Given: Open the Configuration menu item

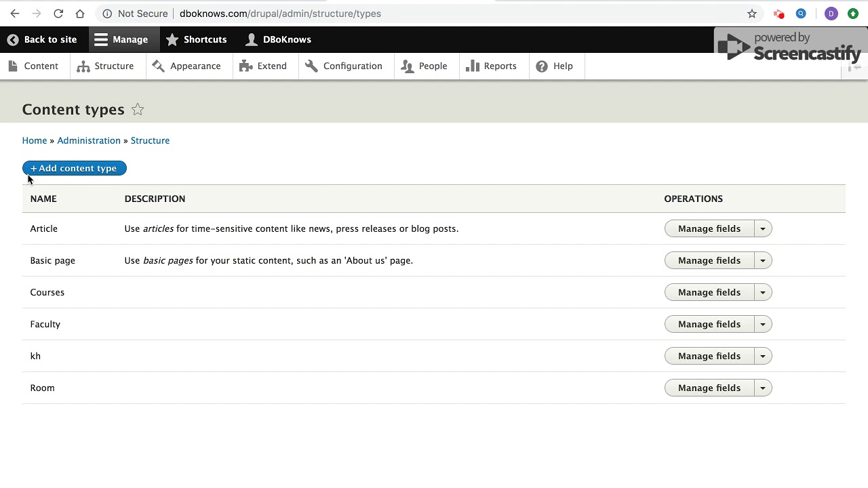Looking at the screenshot, I should (344, 66).
